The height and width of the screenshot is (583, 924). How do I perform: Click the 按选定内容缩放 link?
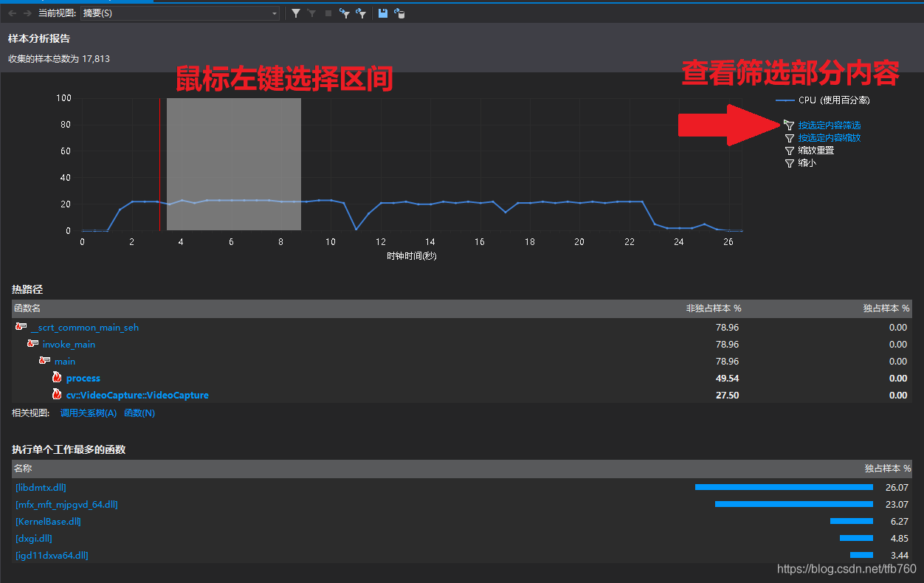pyautogui.click(x=830, y=138)
